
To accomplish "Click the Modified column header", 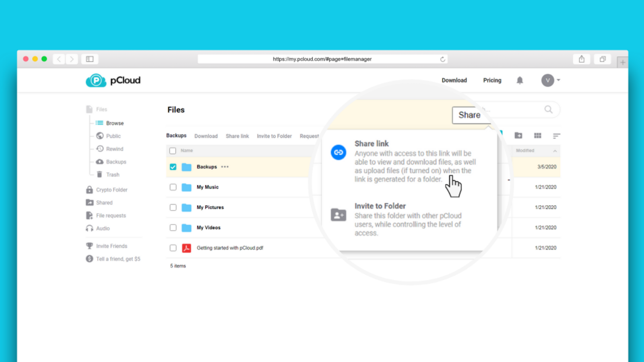I will click(x=525, y=150).
